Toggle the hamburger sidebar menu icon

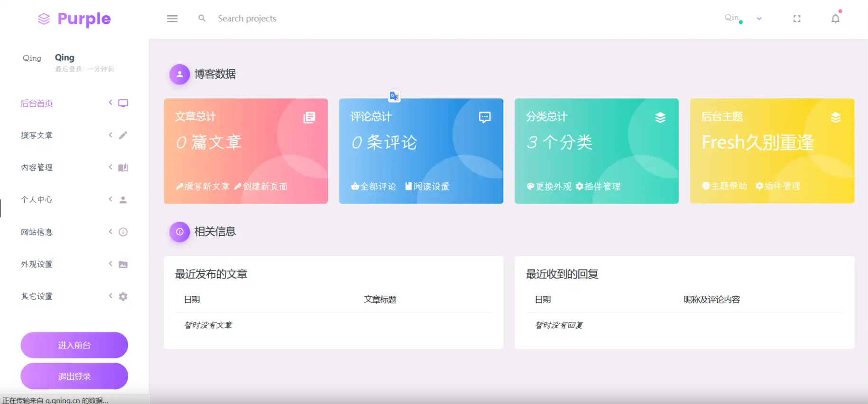pos(172,19)
